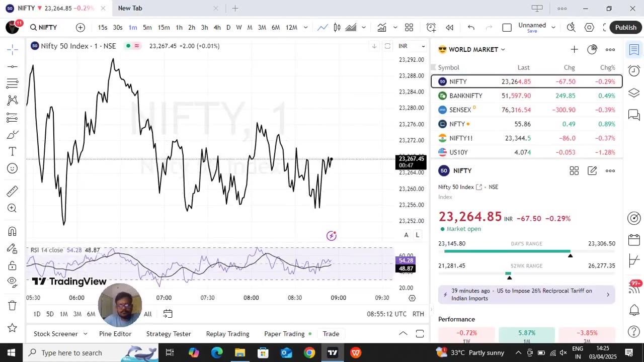Expand the Unnamed layout dropdown
The height and width of the screenshot is (362, 644).
[553, 27]
